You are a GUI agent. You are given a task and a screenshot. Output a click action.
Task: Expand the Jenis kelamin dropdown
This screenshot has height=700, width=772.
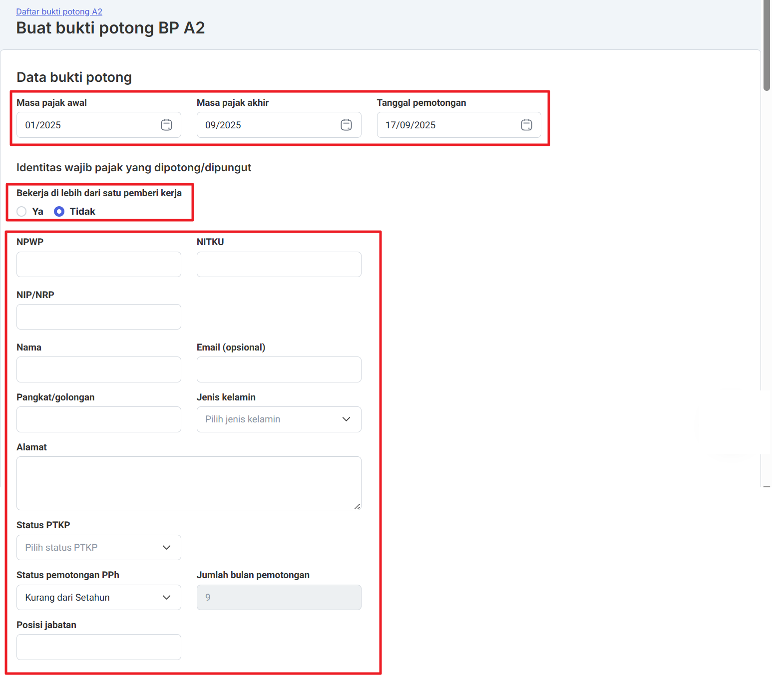(279, 419)
